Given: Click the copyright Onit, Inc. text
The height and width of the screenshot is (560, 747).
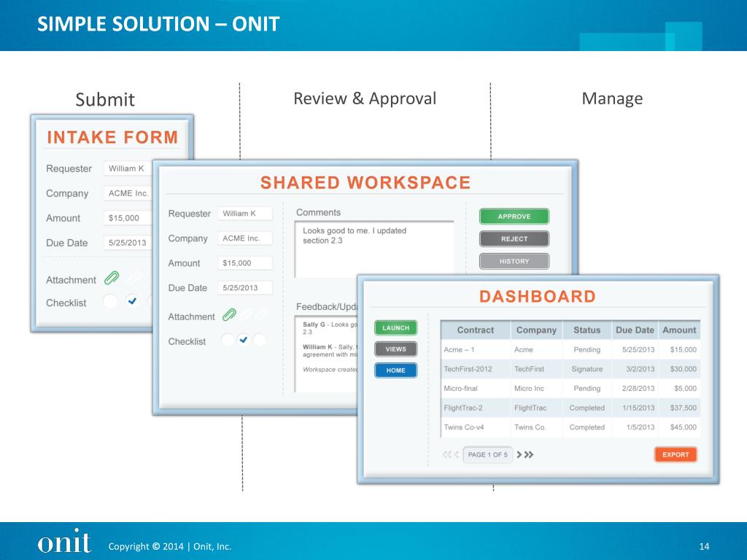Looking at the screenshot, I should pos(169,547).
